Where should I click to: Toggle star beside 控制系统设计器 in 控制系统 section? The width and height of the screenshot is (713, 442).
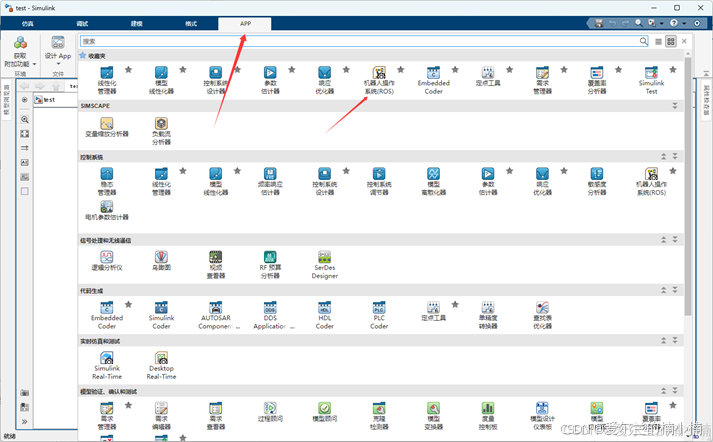pos(346,171)
